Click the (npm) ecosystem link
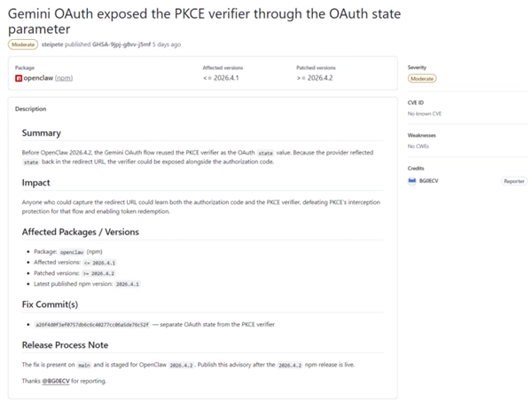 [62, 78]
